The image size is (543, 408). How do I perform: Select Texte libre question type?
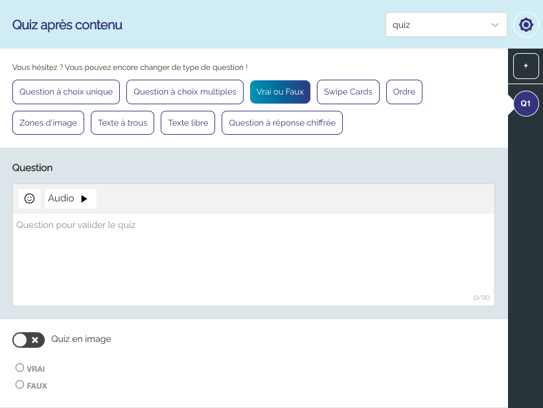click(x=188, y=123)
